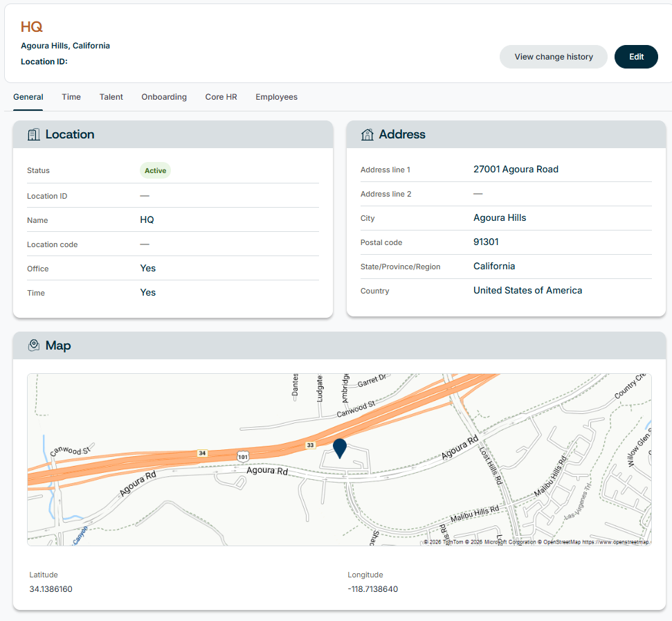Click State/Province/Region label
Image resolution: width=672 pixels, height=621 pixels.
click(400, 267)
